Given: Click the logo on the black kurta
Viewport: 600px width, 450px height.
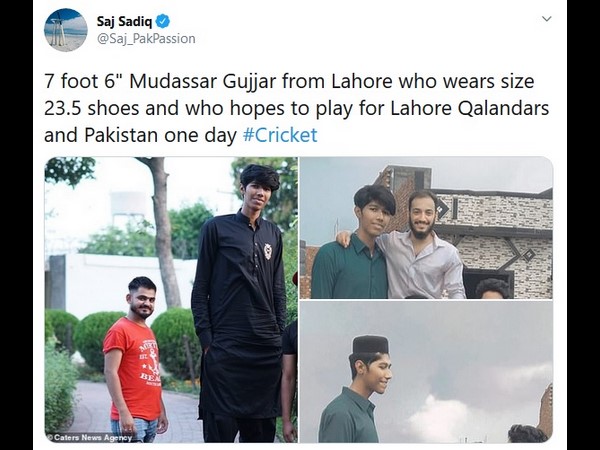Looking at the screenshot, I should pos(267,251).
